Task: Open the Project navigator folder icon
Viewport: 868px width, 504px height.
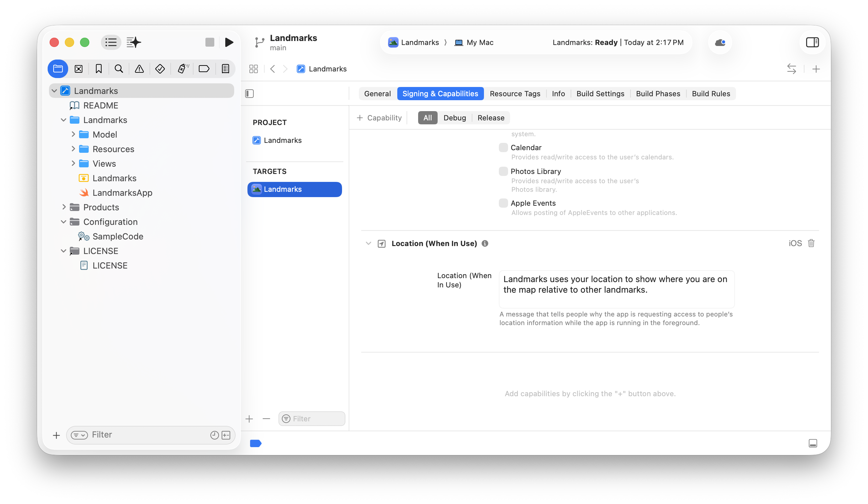Action: (58, 69)
